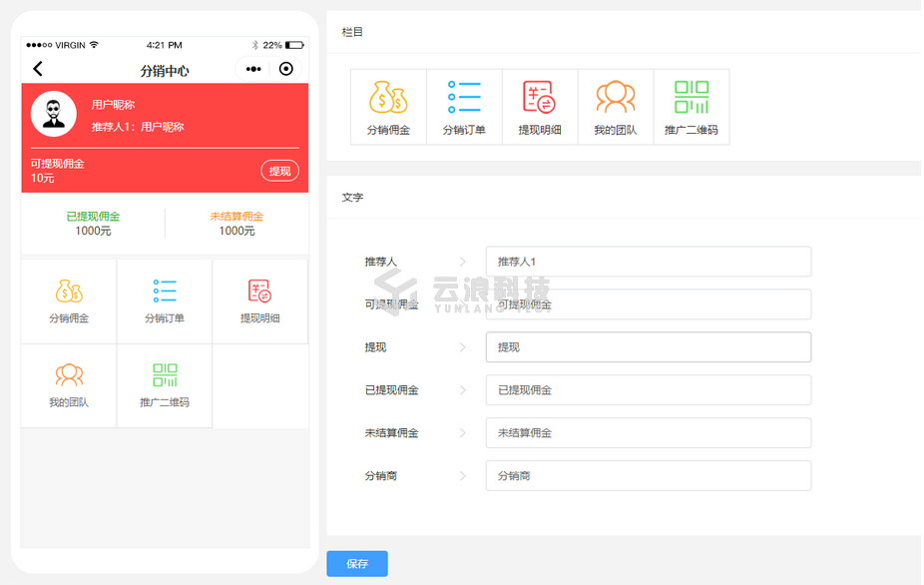The height and width of the screenshot is (585, 924).
Task: Select 分销佣金 item in 栏目 panel
Action: pyautogui.click(x=388, y=107)
